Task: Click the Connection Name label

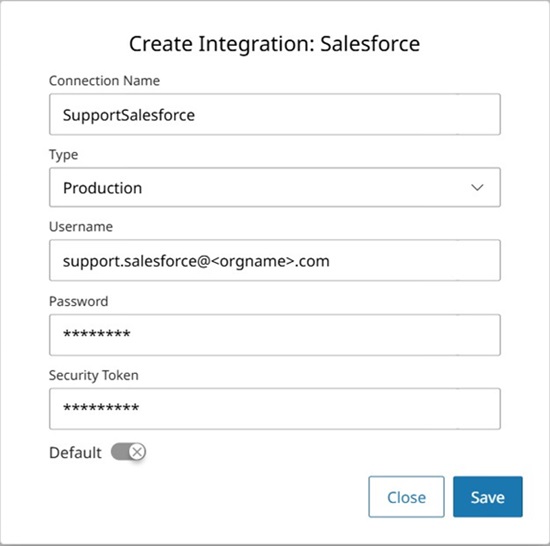Action: (x=105, y=81)
